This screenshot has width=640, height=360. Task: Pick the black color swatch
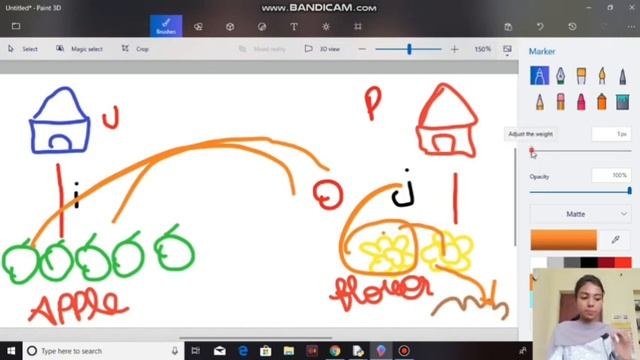[x=589, y=262]
